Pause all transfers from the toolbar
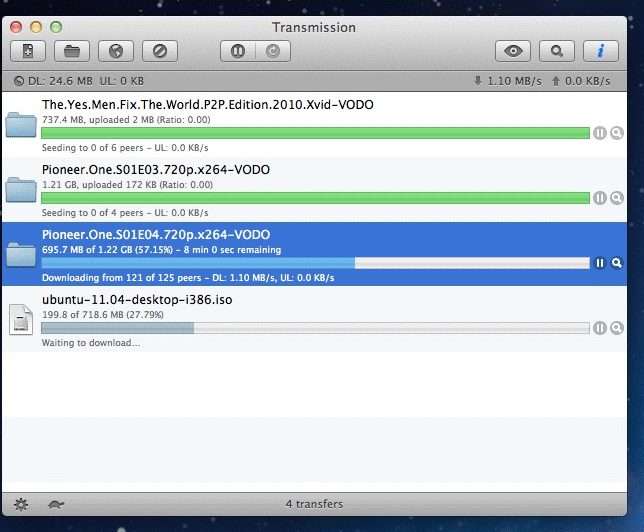 240,51
